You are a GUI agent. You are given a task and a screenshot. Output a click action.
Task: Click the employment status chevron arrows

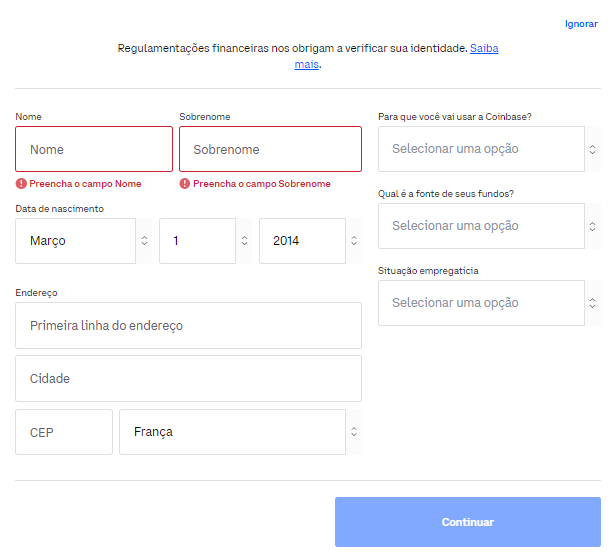pyautogui.click(x=592, y=303)
